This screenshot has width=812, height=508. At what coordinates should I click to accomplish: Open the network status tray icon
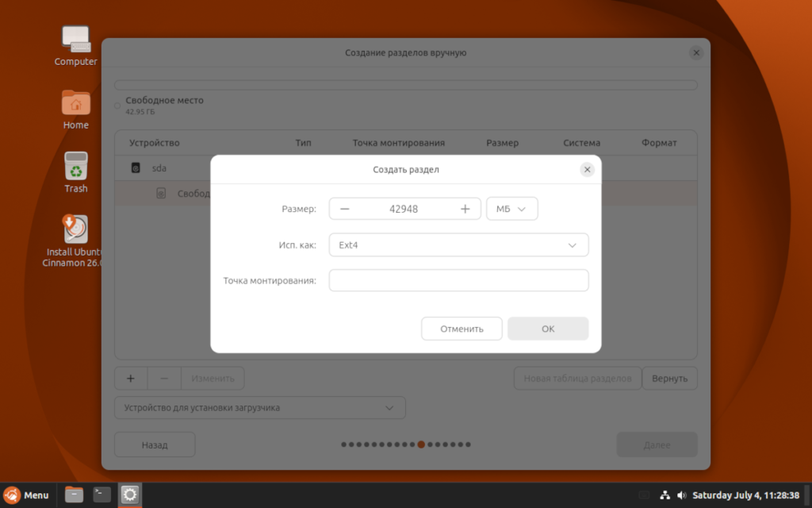(x=665, y=495)
